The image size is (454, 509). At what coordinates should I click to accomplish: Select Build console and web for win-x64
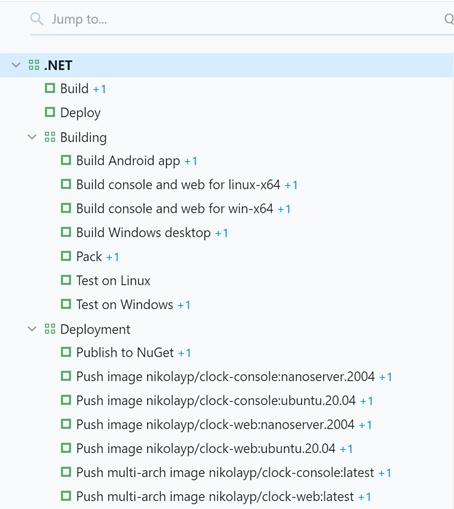pyautogui.click(x=175, y=208)
